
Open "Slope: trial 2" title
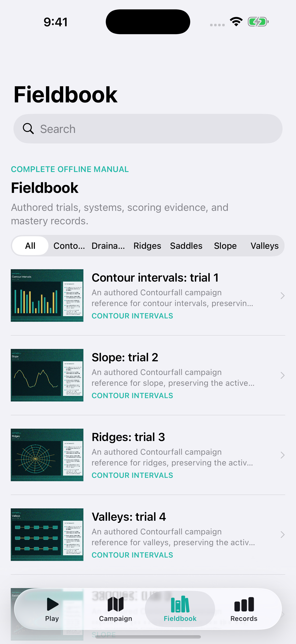point(125,357)
